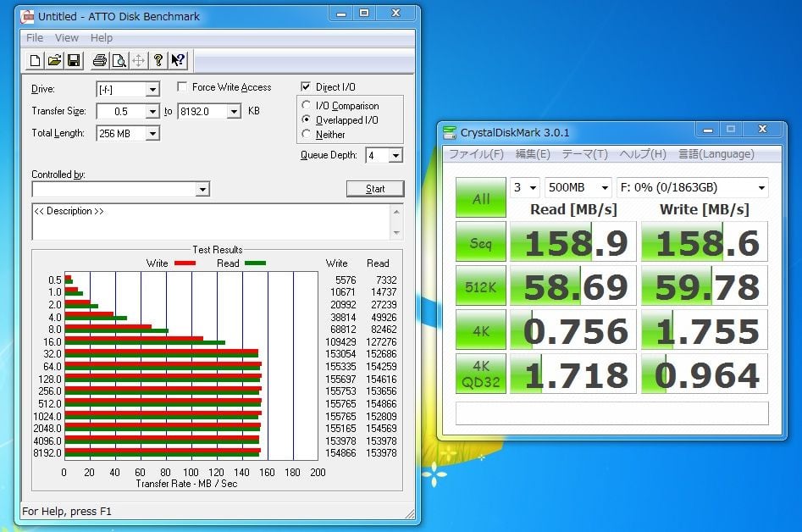Image resolution: width=802 pixels, height=532 pixels.
Task: Run all tests with the All button
Action: pyautogui.click(x=481, y=198)
